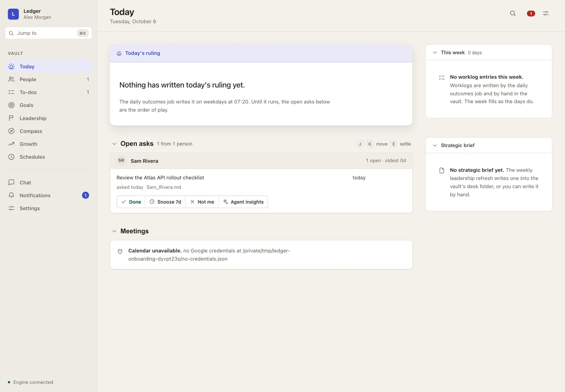Click the document icon in Strategic brief

pos(442,170)
